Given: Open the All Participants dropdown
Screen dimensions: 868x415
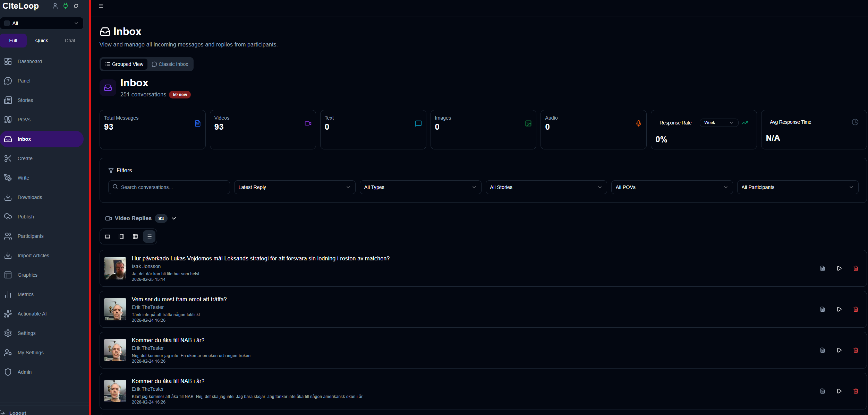Looking at the screenshot, I should pyautogui.click(x=798, y=187).
